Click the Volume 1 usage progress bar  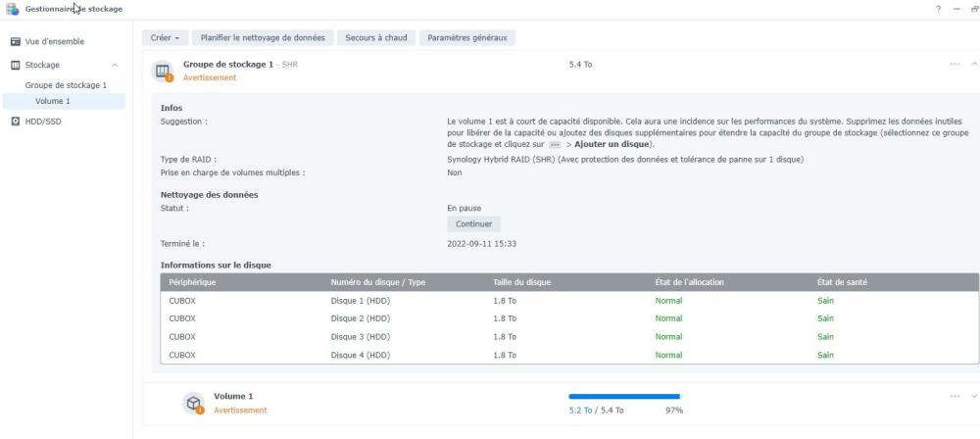click(624, 397)
